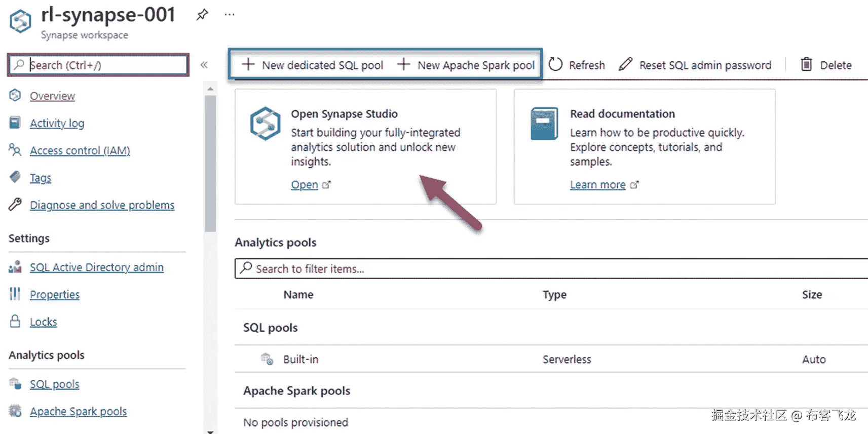Open the more options ellipsis menu

pyautogui.click(x=230, y=15)
